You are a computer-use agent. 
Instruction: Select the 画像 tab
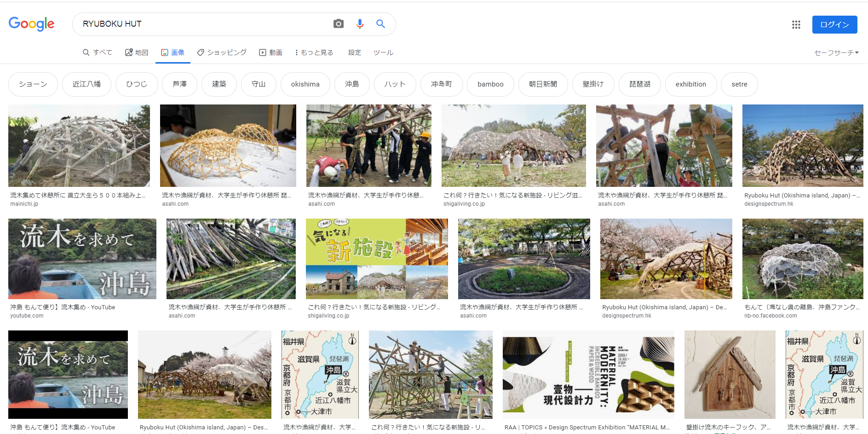173,52
